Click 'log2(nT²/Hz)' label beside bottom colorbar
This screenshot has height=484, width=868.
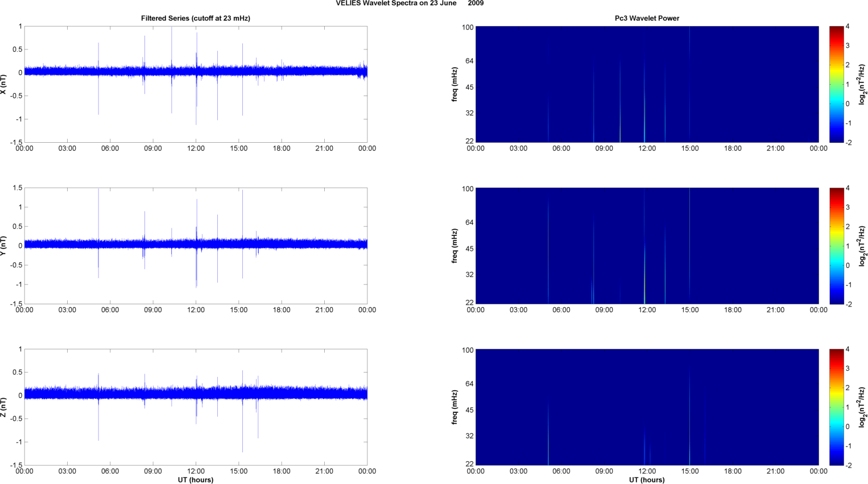[x=862, y=407]
